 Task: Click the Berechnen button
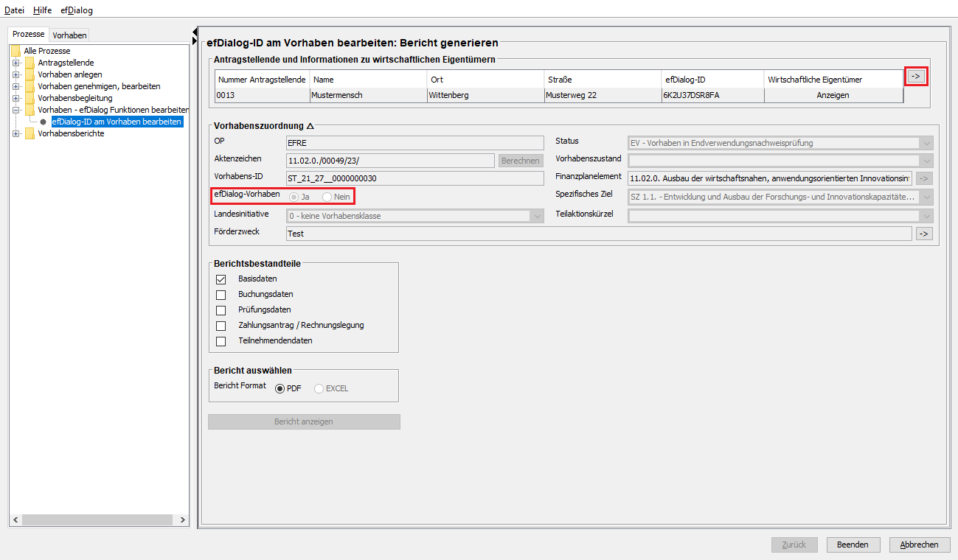tap(521, 161)
